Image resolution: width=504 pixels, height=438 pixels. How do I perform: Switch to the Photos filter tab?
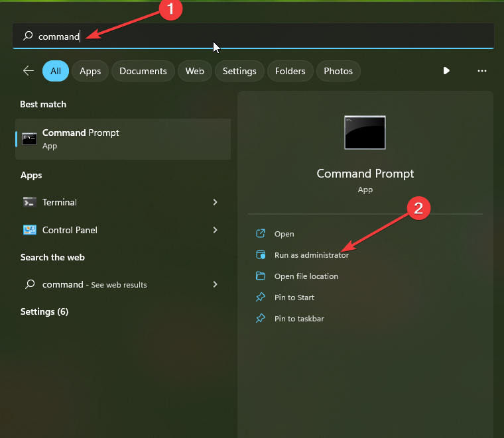click(x=338, y=71)
